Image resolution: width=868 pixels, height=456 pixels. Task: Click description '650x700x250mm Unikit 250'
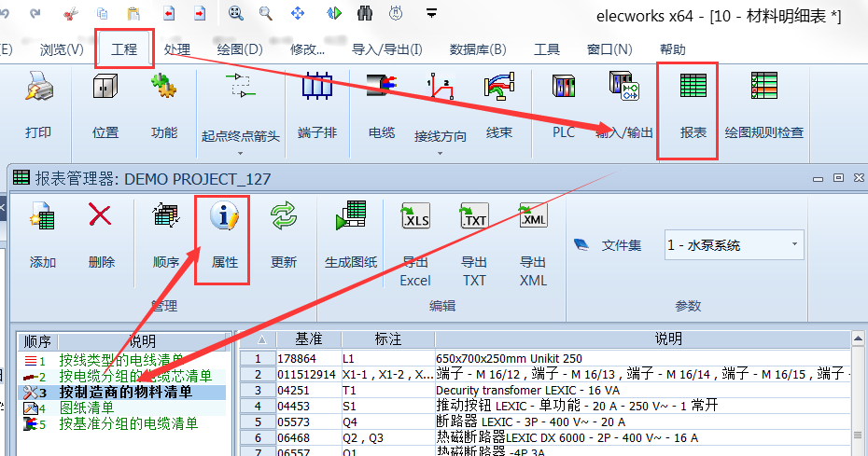pyautogui.click(x=509, y=359)
